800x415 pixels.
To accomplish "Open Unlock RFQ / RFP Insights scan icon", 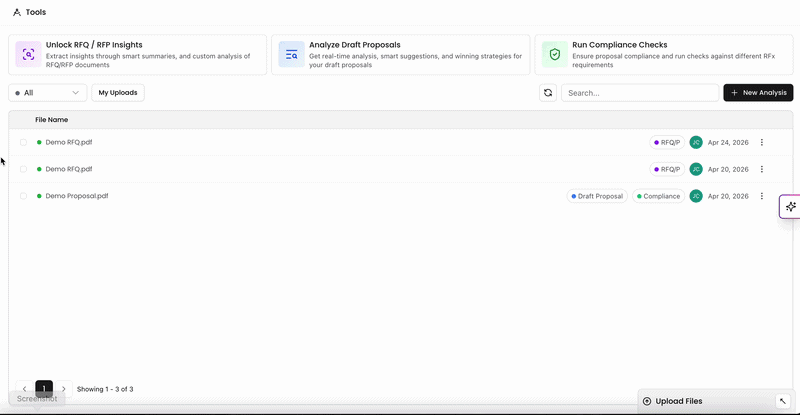I will pyautogui.click(x=29, y=55).
